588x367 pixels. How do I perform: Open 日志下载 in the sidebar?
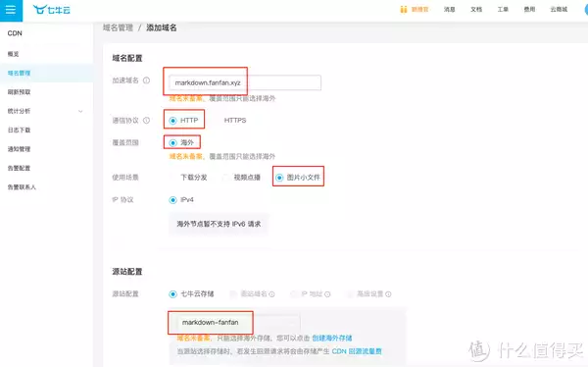click(x=20, y=130)
